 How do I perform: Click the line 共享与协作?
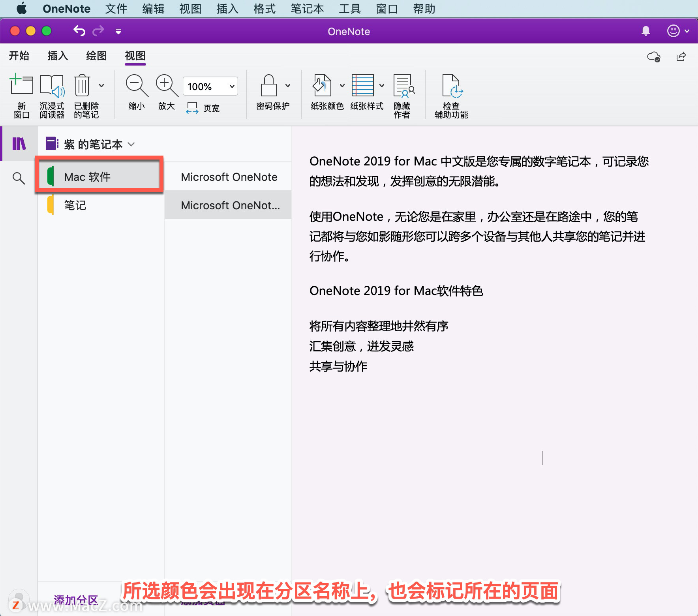338,366
